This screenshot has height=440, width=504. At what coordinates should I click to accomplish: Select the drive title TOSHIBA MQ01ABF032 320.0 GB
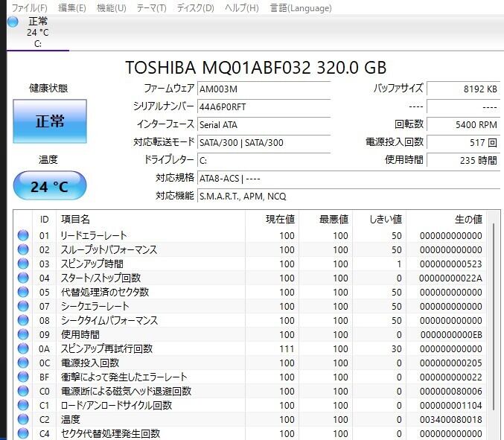pos(255,68)
